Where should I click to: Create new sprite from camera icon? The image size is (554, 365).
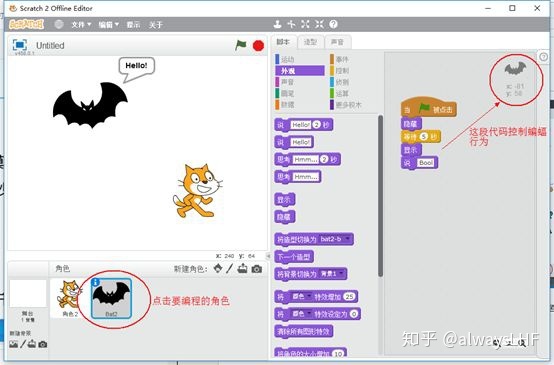pos(257,269)
